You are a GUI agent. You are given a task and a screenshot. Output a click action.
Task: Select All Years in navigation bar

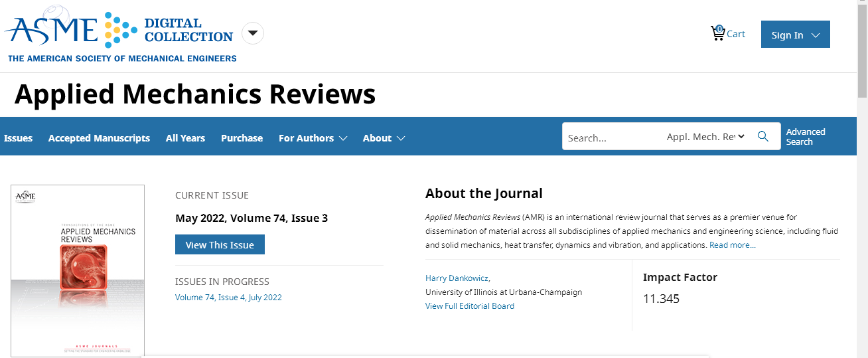pyautogui.click(x=185, y=138)
